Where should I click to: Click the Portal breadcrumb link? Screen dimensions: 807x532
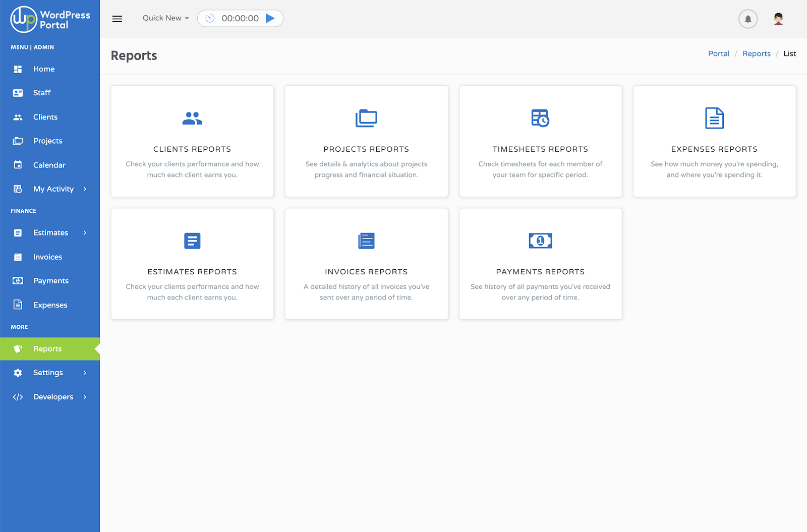pos(718,53)
